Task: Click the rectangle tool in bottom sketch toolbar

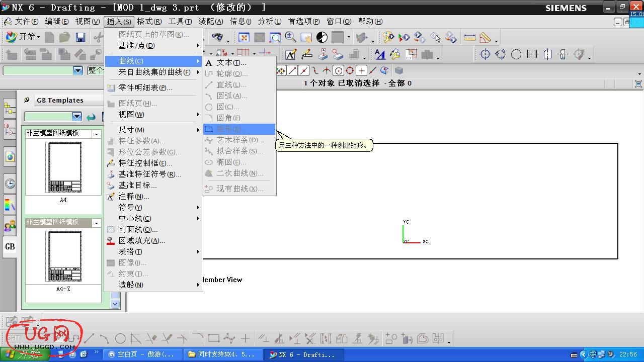Action: [x=214, y=338]
